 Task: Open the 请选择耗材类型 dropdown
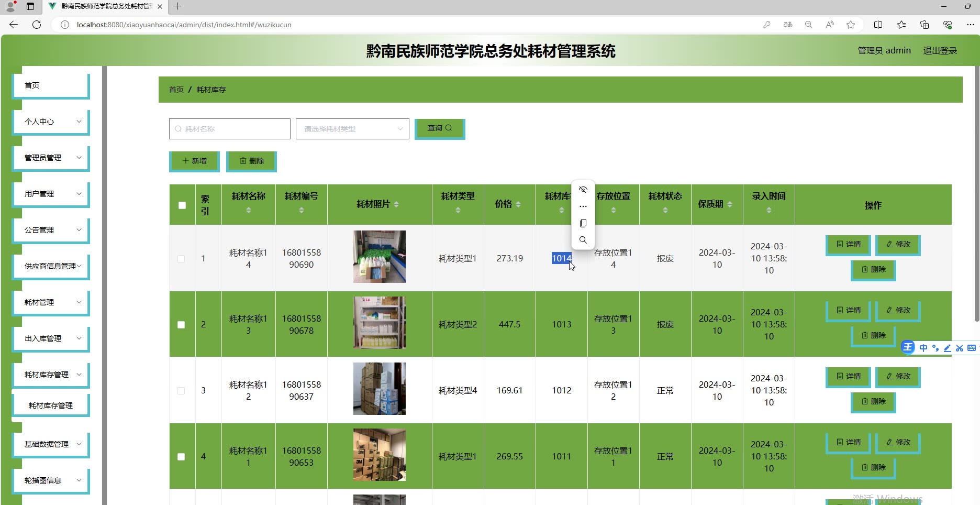pyautogui.click(x=352, y=129)
